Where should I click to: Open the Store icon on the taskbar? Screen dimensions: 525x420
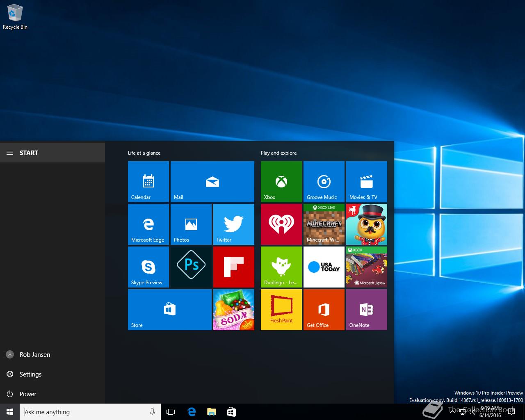pyautogui.click(x=231, y=412)
